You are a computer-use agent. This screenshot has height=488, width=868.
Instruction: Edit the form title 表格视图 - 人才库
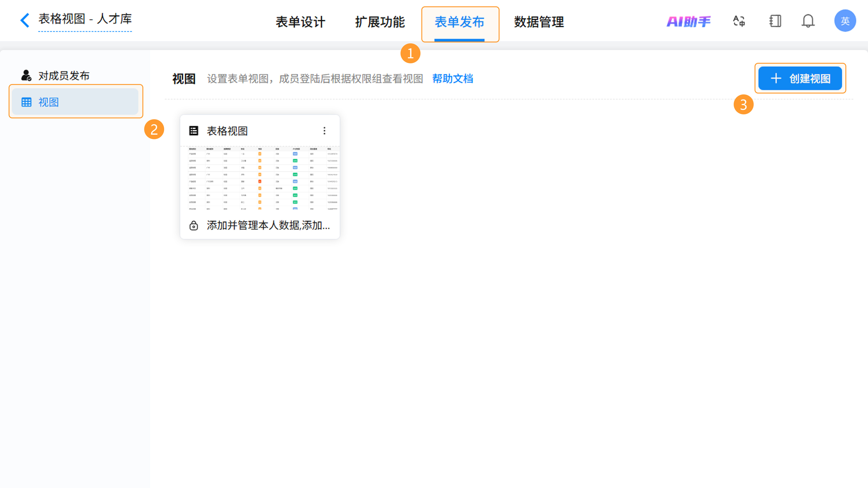coord(85,19)
